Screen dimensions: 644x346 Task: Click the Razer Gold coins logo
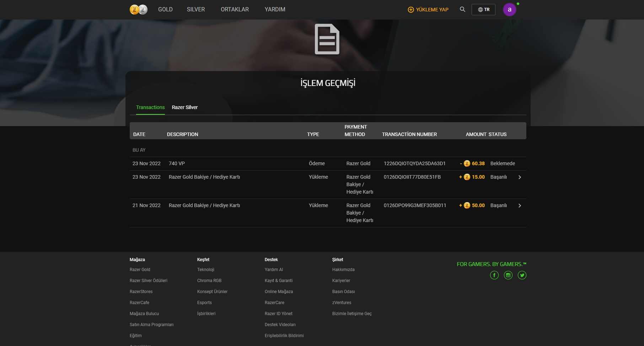(x=139, y=10)
